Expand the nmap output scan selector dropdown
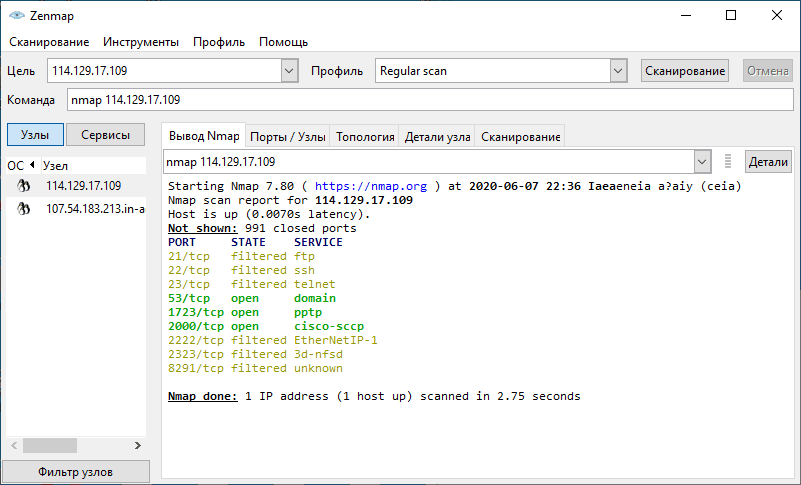The width and height of the screenshot is (801, 485). [701, 162]
